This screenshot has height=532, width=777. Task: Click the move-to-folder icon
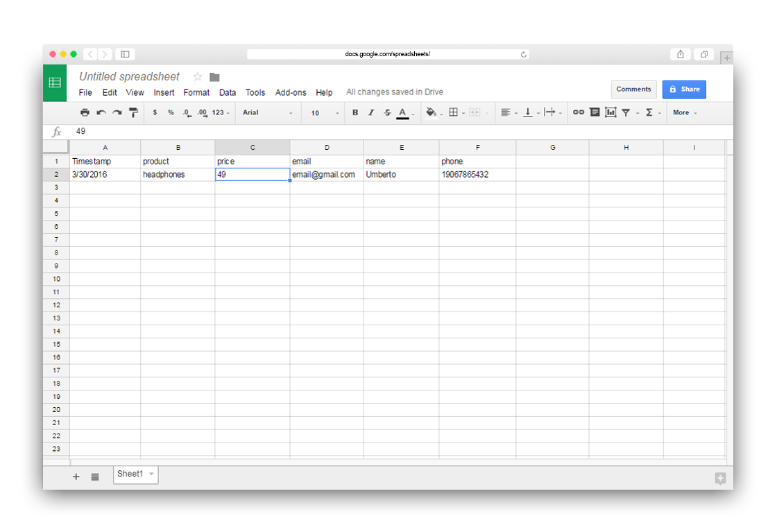pyautogui.click(x=214, y=77)
